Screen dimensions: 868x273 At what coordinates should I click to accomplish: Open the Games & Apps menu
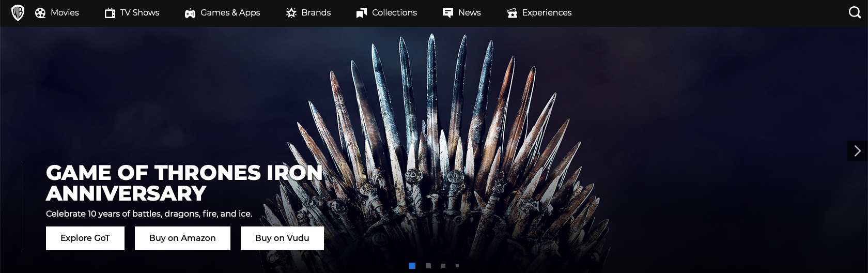click(x=230, y=12)
